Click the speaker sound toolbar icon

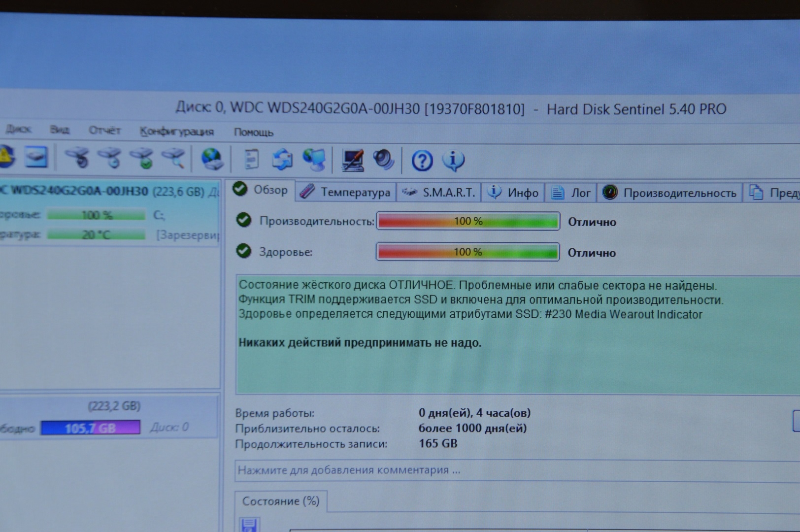[x=383, y=160]
